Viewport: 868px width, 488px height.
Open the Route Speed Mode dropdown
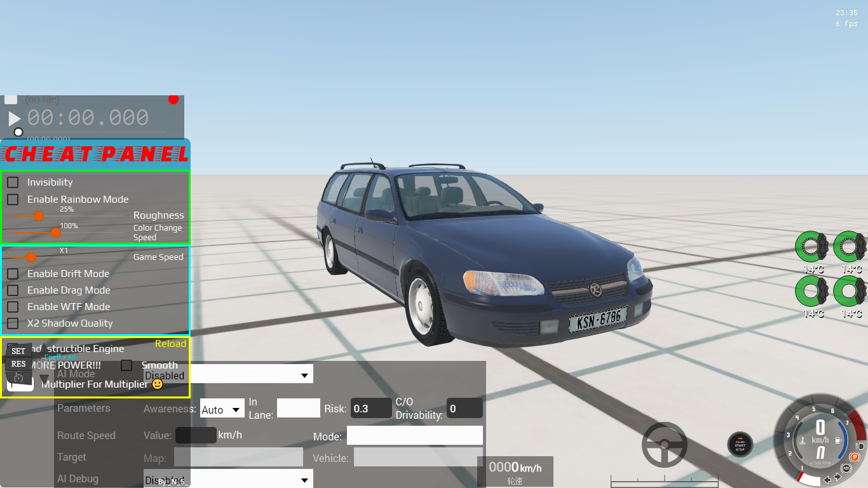415,435
